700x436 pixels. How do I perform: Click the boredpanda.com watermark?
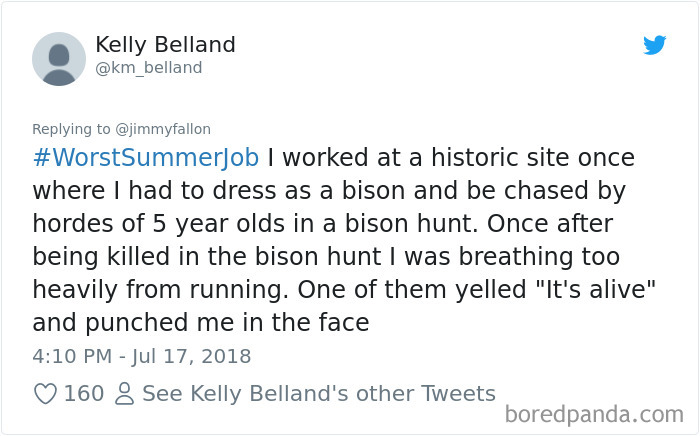pos(594,414)
